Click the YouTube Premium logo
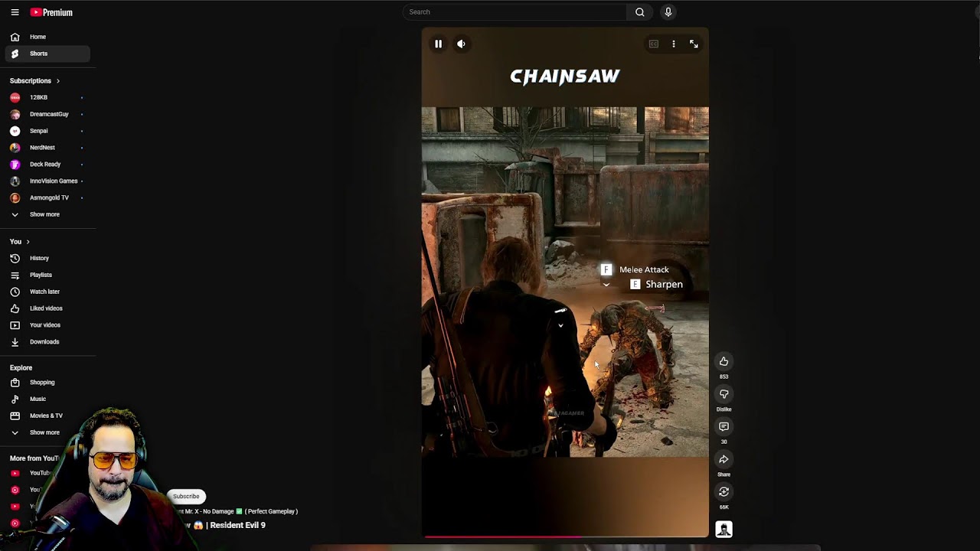 [x=51, y=12]
